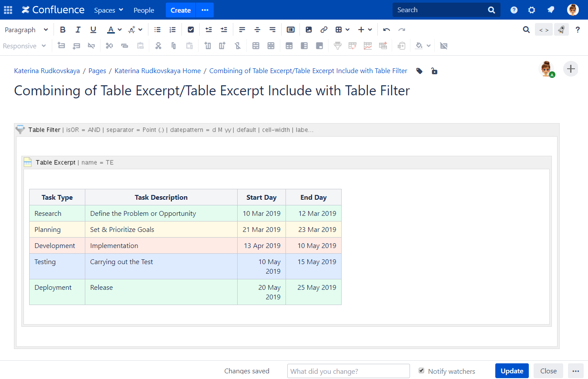The image size is (588, 379).
Task: Toggle underline formatting
Action: click(x=93, y=30)
